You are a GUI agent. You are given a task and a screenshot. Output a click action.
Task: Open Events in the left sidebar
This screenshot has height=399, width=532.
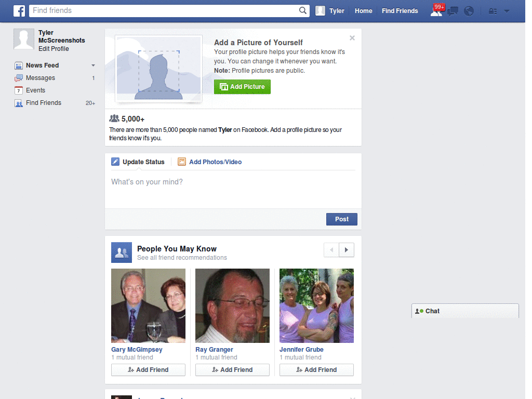click(36, 90)
